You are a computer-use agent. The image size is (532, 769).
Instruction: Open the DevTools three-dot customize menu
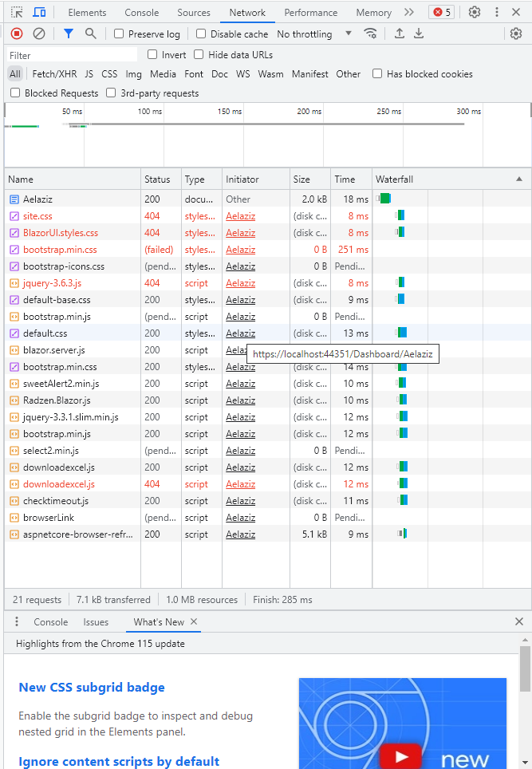[497, 12]
